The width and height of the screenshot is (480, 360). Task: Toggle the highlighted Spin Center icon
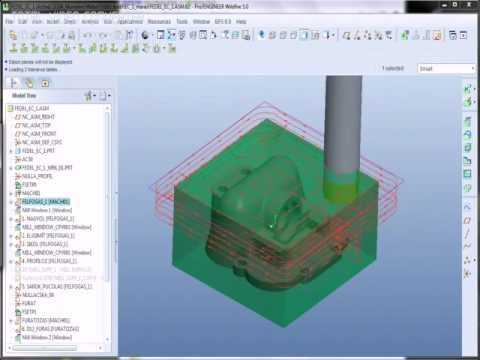tap(171, 35)
